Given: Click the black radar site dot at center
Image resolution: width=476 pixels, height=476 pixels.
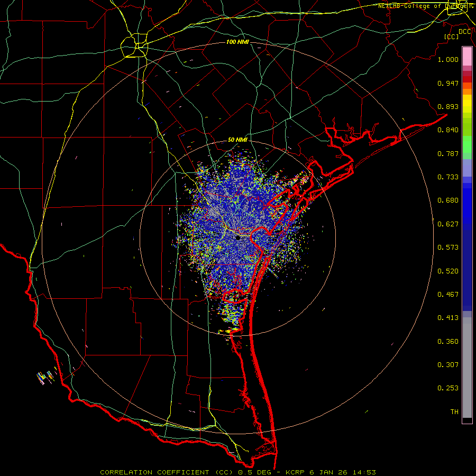Looking at the screenshot, I should pyautogui.click(x=238, y=237).
